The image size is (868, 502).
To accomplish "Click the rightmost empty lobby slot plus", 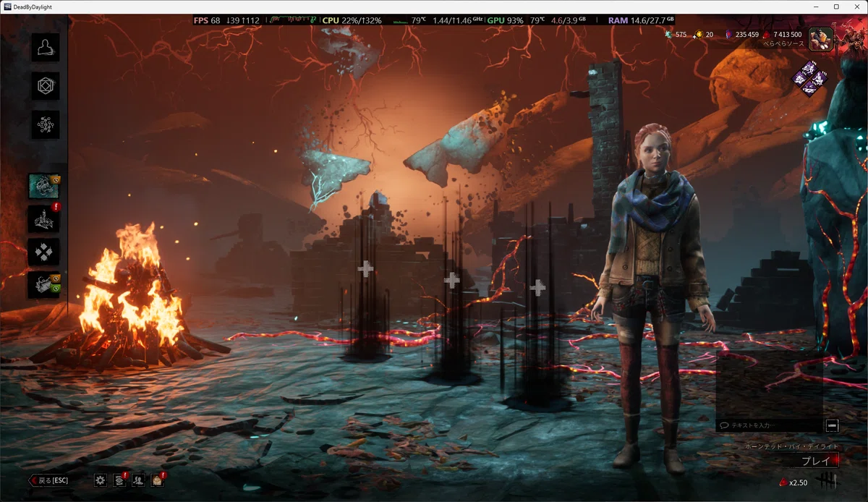I will 537,288.
